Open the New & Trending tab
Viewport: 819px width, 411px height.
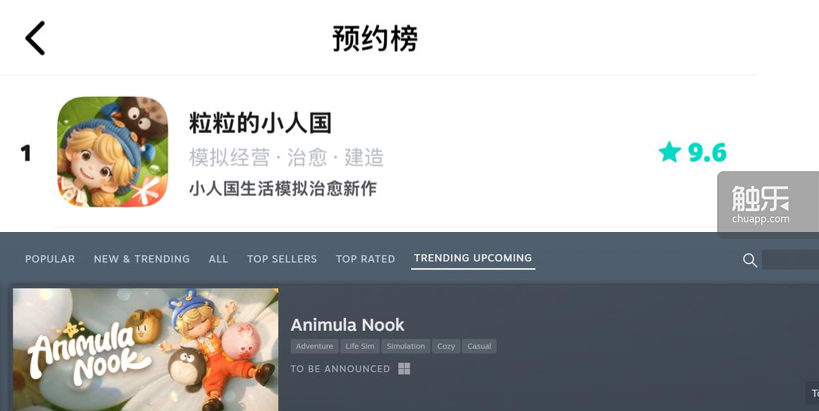click(142, 259)
